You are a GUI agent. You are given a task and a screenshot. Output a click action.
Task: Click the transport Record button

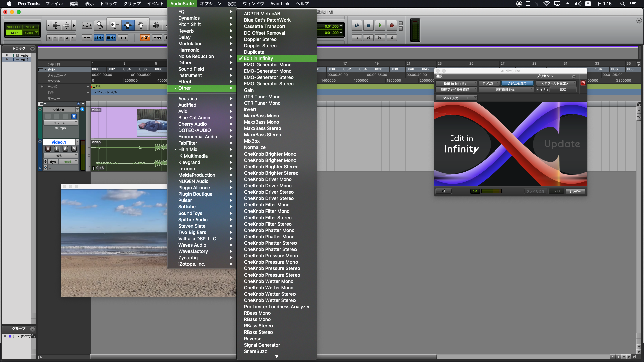pyautogui.click(x=391, y=25)
